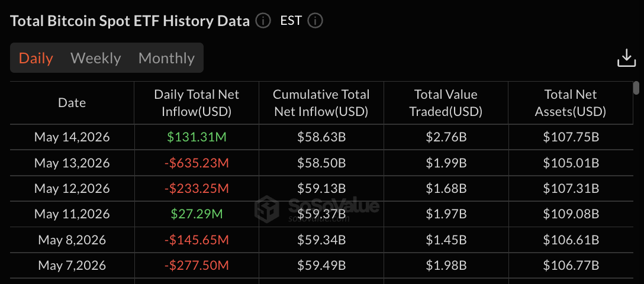Click net assets $107.75B
The height and width of the screenshot is (284, 644).
(x=571, y=137)
